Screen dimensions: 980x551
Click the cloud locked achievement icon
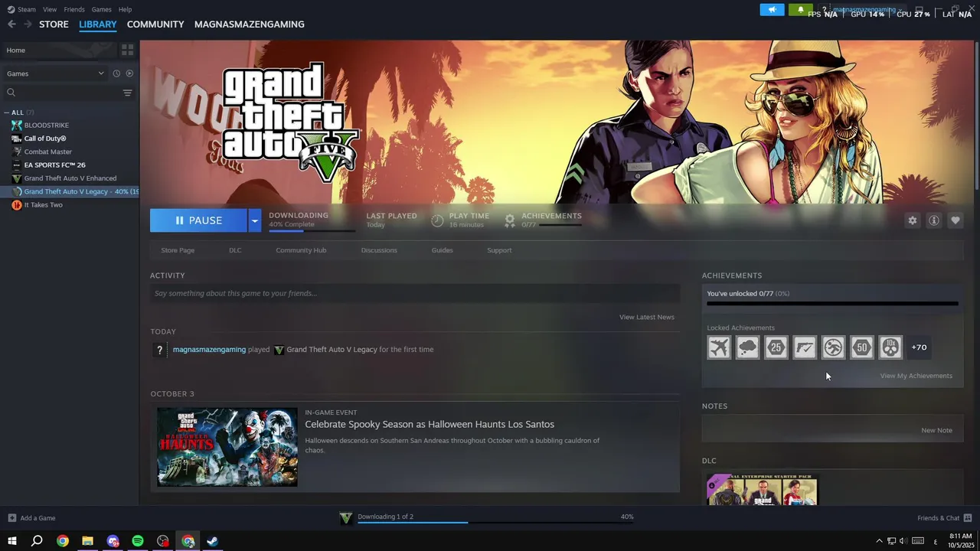(x=747, y=347)
